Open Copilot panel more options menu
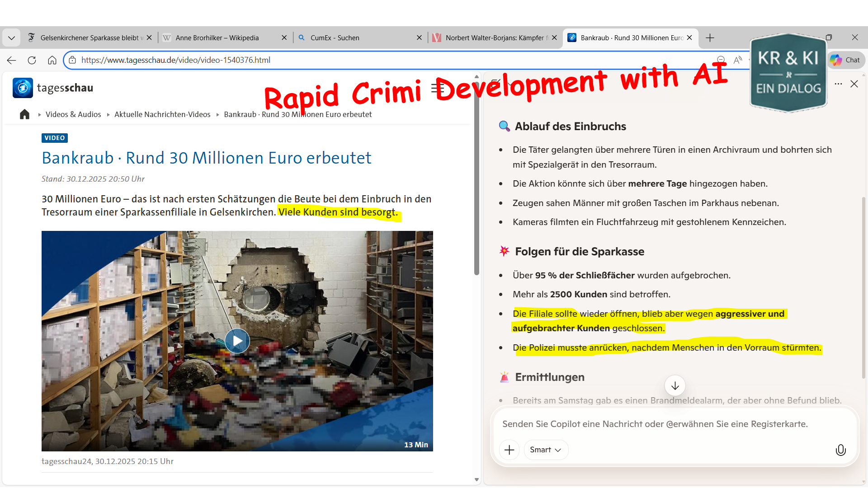 pyautogui.click(x=838, y=84)
